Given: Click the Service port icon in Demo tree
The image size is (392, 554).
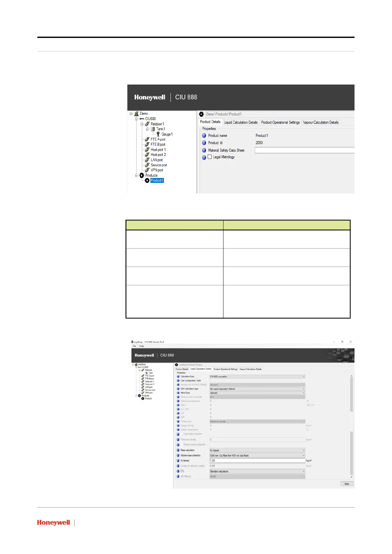Looking at the screenshot, I should tap(147, 165).
